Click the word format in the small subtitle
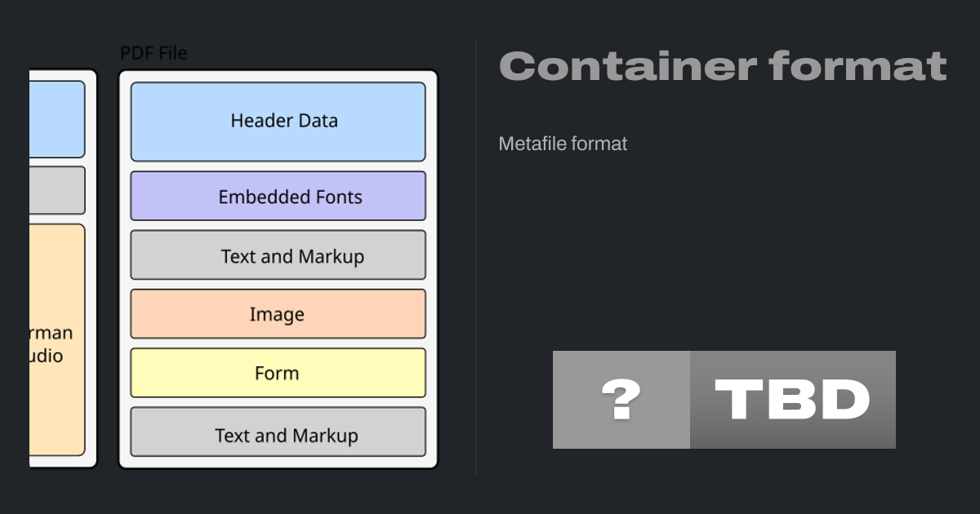This screenshot has width=980, height=514. click(599, 144)
